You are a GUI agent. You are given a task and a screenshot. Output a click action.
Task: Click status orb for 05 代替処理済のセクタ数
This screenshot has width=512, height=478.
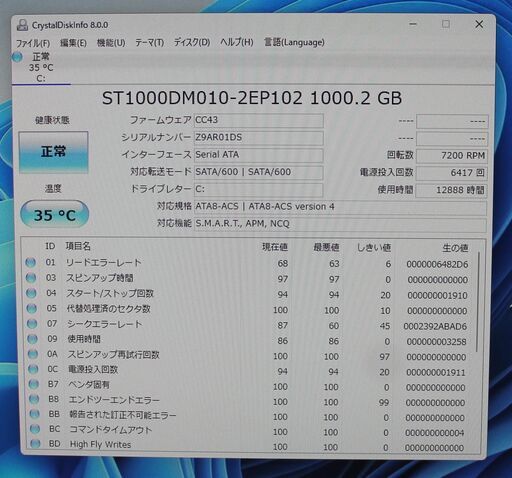pyautogui.click(x=32, y=308)
